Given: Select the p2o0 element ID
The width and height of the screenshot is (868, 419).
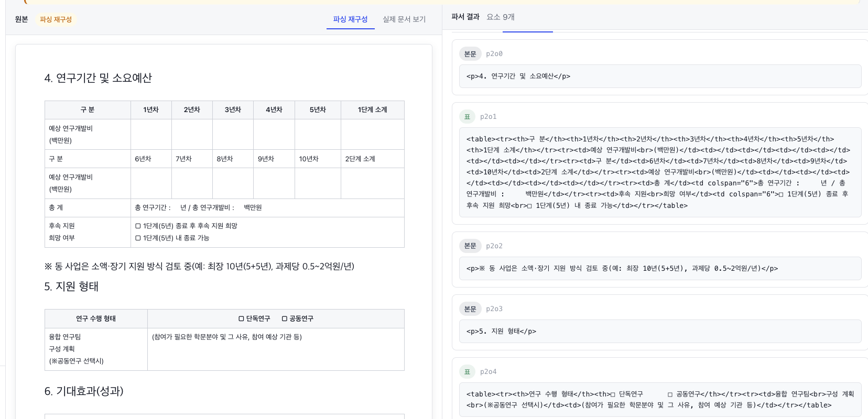Looking at the screenshot, I should coord(494,54).
